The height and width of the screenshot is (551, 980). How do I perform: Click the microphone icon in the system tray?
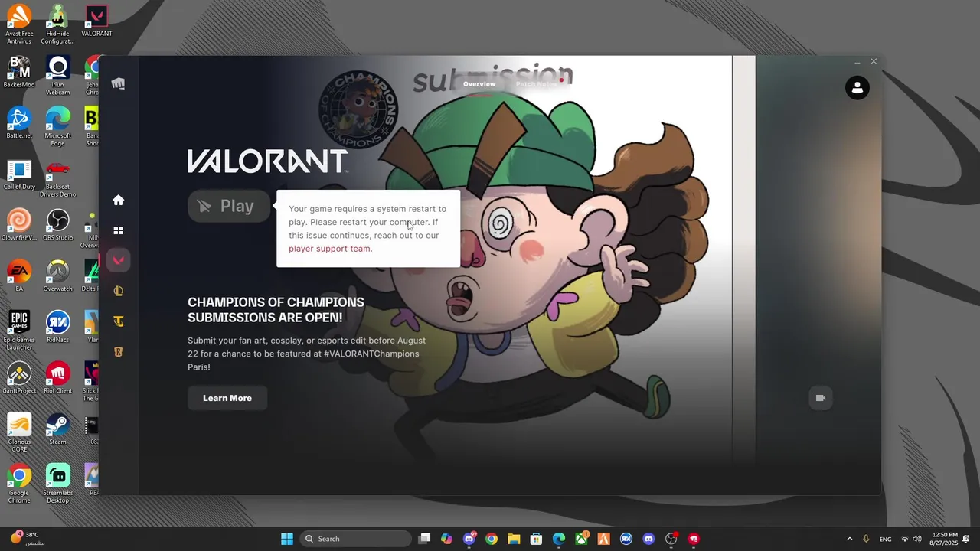866,539
